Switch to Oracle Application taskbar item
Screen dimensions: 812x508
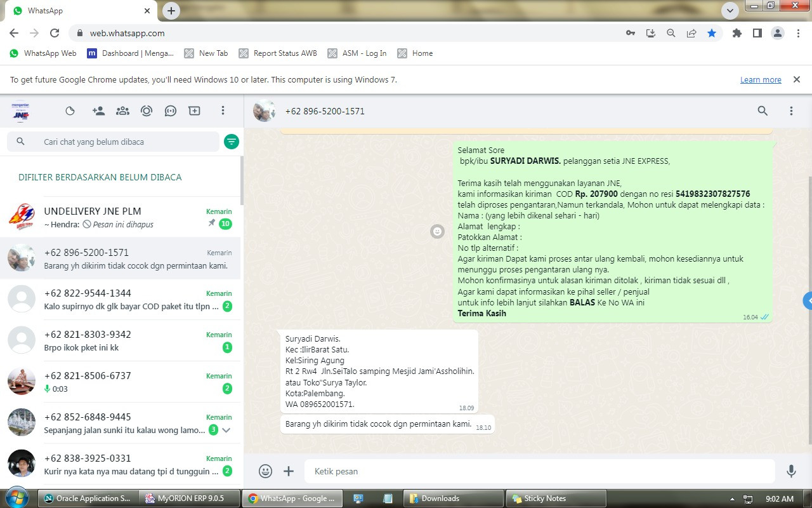pos(87,498)
